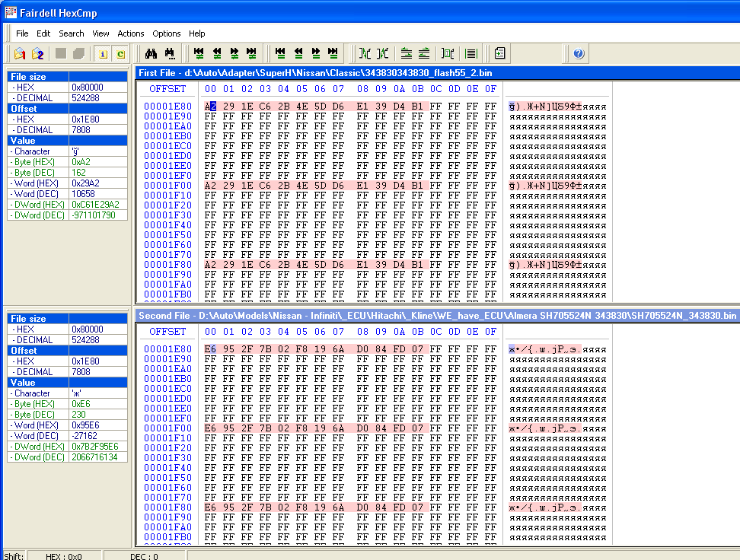
Task: Open the second file using the toolbar icon
Action: pyautogui.click(x=37, y=53)
